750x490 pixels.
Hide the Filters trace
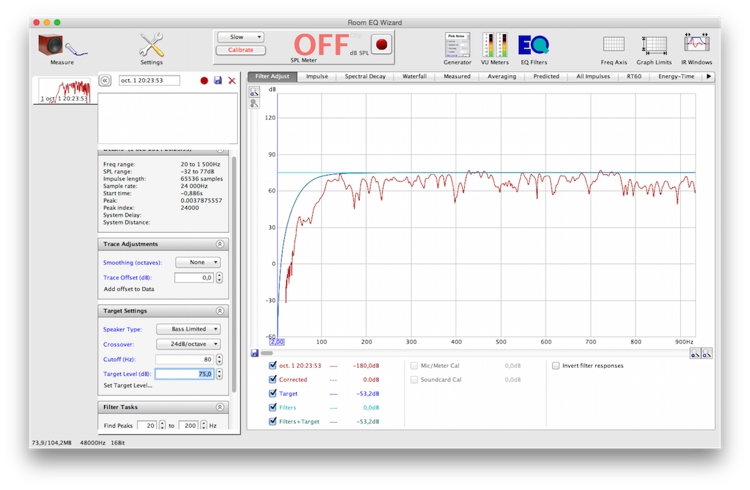click(273, 407)
